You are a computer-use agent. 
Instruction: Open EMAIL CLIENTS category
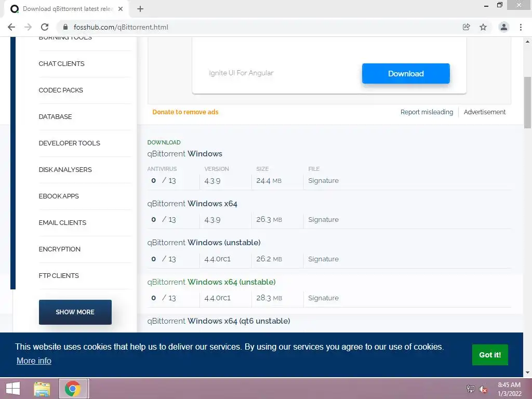coord(62,222)
